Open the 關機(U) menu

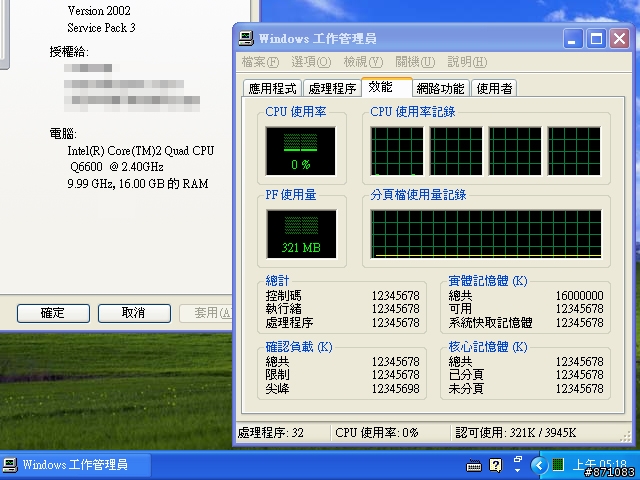tap(415, 62)
